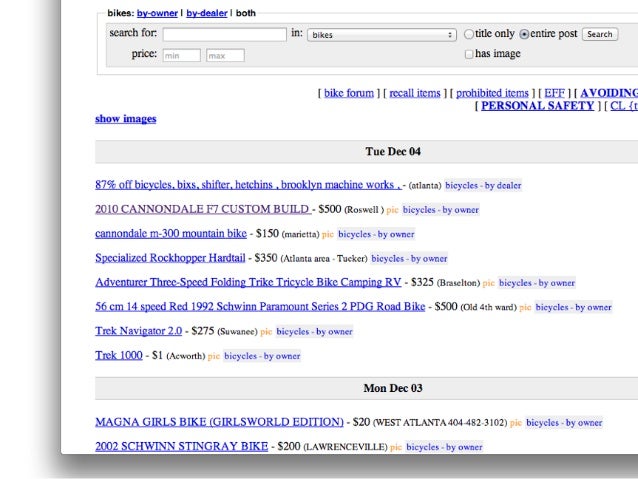Select the 'title only' radio button
638x479 pixels.
469,34
